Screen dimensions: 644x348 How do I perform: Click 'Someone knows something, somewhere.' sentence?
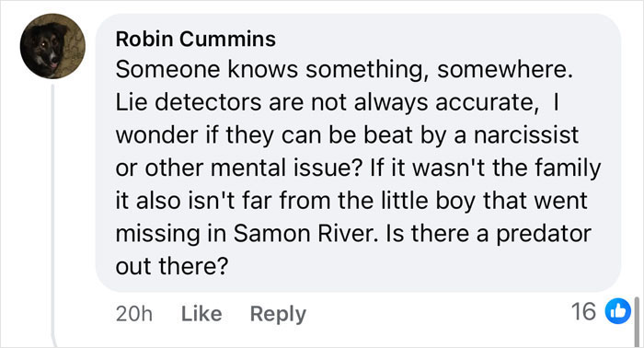(x=344, y=70)
